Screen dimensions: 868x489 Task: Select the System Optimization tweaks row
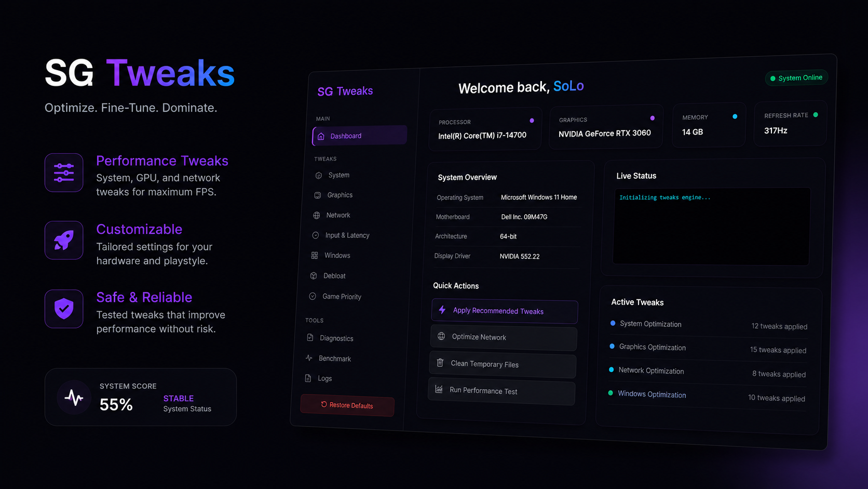(x=709, y=325)
